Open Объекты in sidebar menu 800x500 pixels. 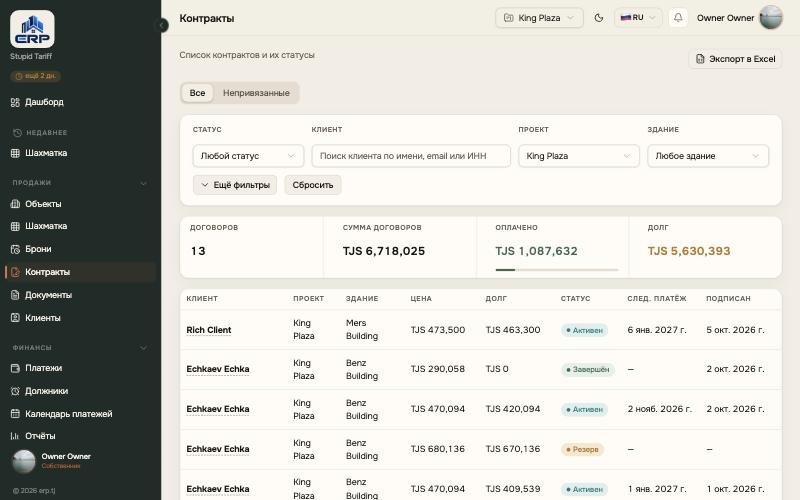click(x=43, y=204)
